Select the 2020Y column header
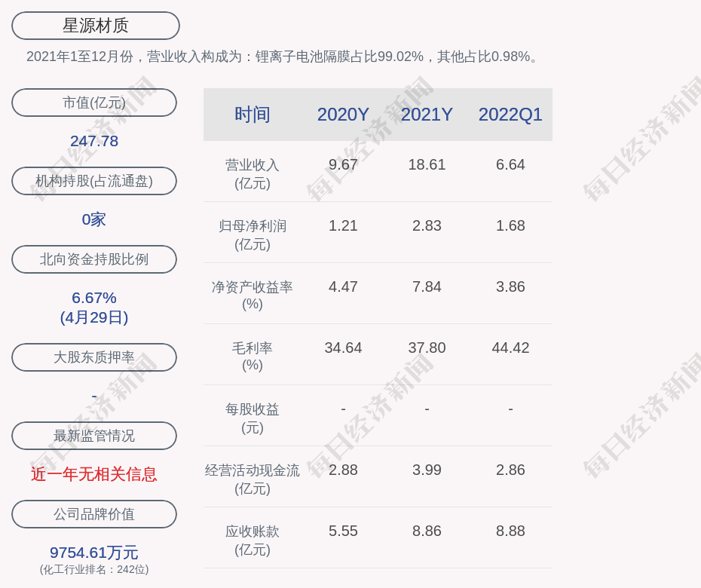Screen dimensions: 701x588 [x=343, y=115]
